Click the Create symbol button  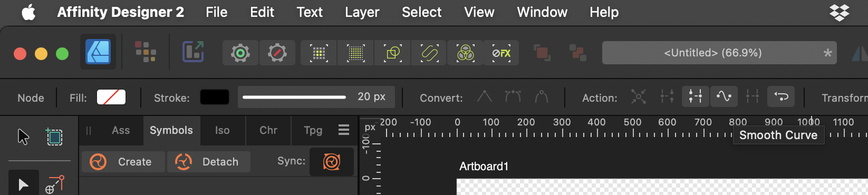[123, 162]
